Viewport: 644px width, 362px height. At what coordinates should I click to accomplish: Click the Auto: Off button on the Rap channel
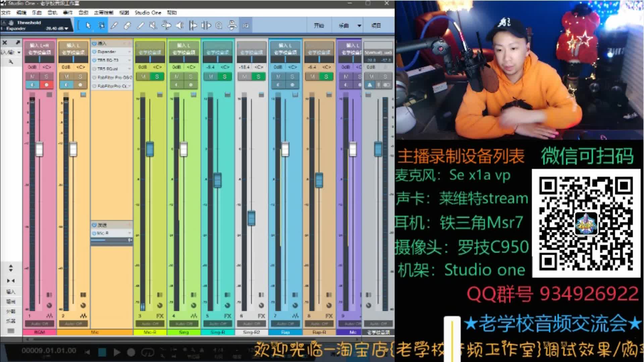(x=285, y=324)
